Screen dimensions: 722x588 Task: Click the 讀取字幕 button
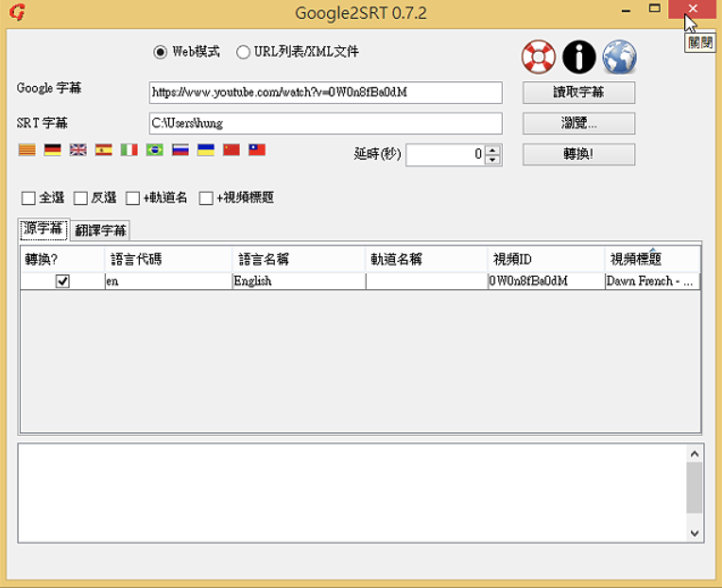coord(578,93)
